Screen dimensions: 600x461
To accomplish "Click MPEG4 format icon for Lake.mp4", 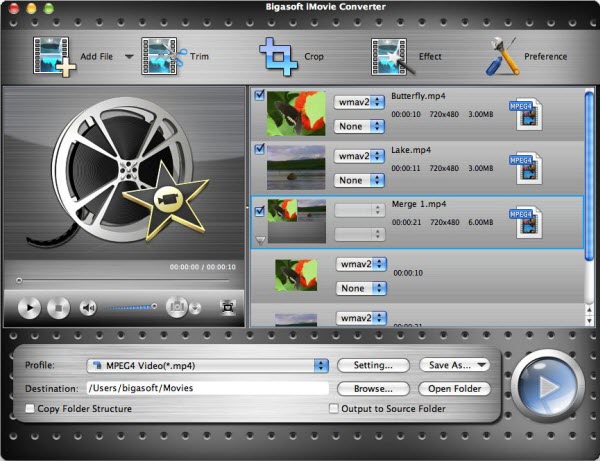I will click(526, 168).
